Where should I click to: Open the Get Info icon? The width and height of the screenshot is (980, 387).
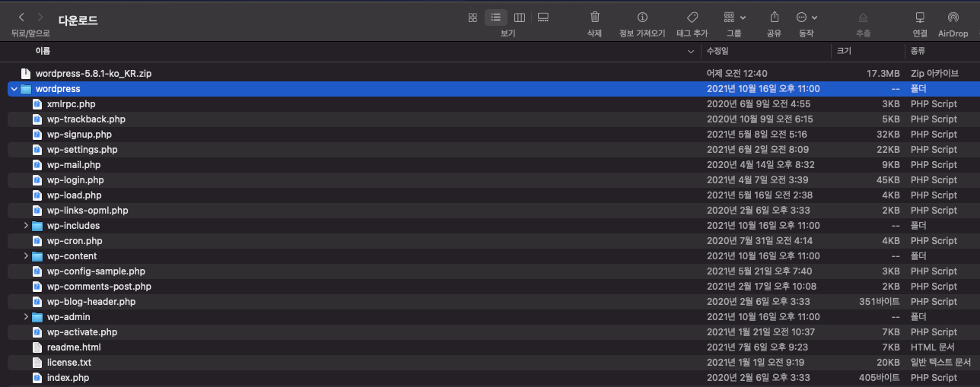tap(642, 17)
